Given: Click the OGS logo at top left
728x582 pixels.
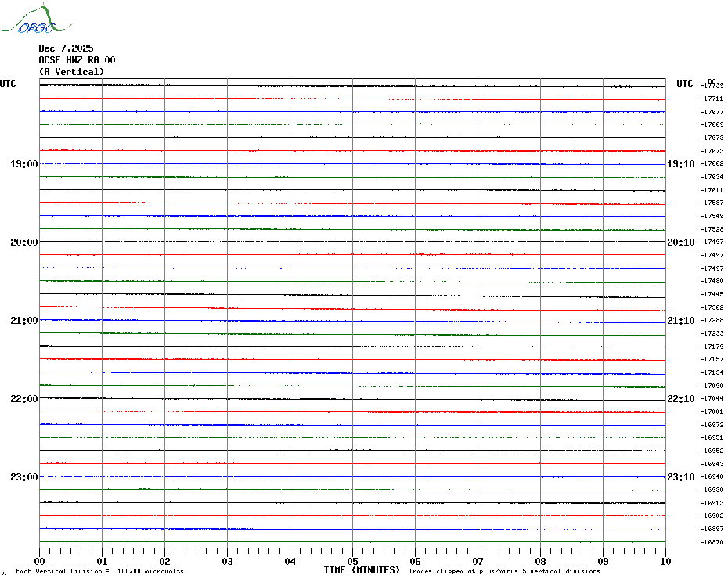Looking at the screenshot, I should click(36, 19).
